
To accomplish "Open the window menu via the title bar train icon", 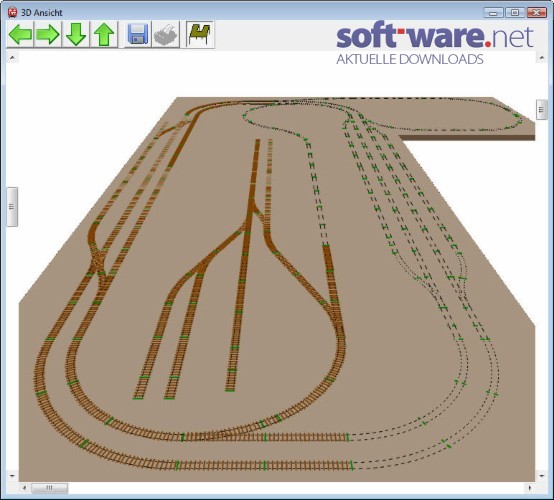I will 12,12.
